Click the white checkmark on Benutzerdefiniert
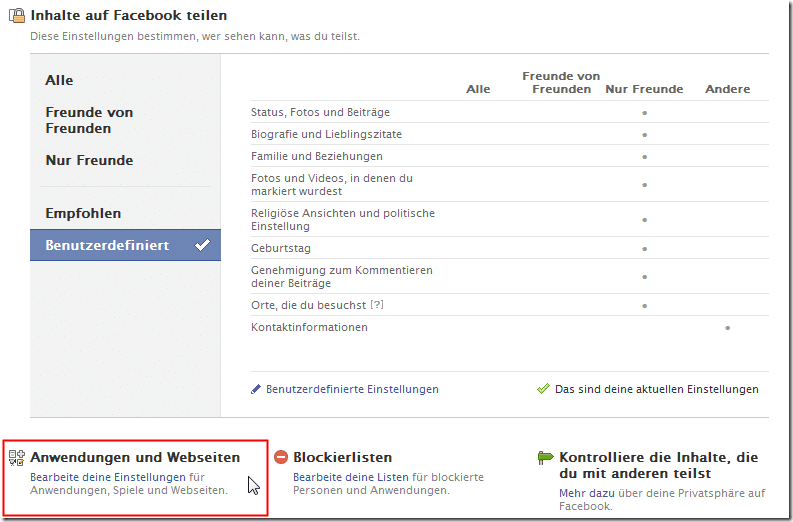The image size is (793, 522). (202, 245)
